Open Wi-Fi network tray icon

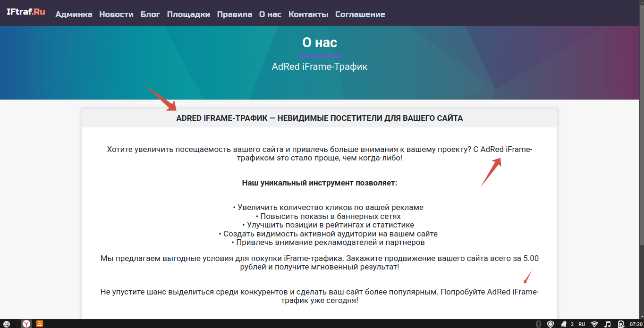594,324
